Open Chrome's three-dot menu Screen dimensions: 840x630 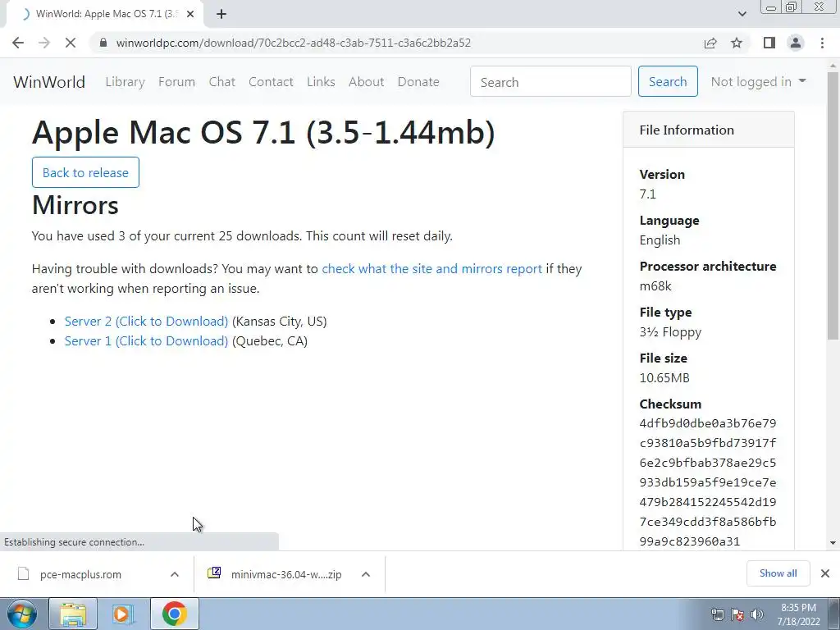point(822,43)
